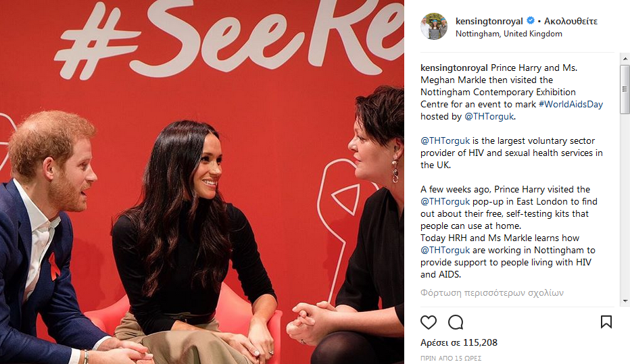This screenshot has width=630, height=364.
Task: Click @THTorguk before 'are working in Nottingham'
Action: tap(445, 250)
